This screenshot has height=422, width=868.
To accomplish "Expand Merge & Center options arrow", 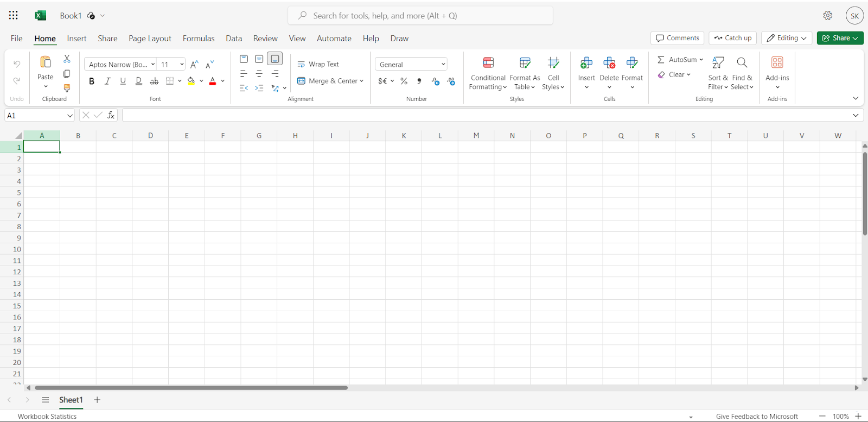I will tap(361, 81).
